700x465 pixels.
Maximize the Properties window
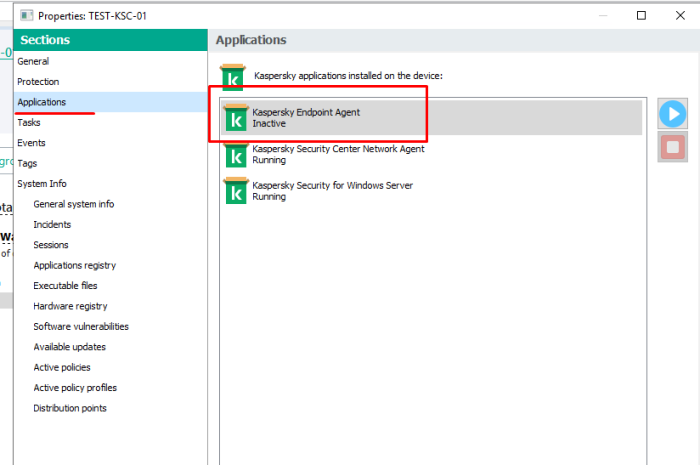click(641, 16)
